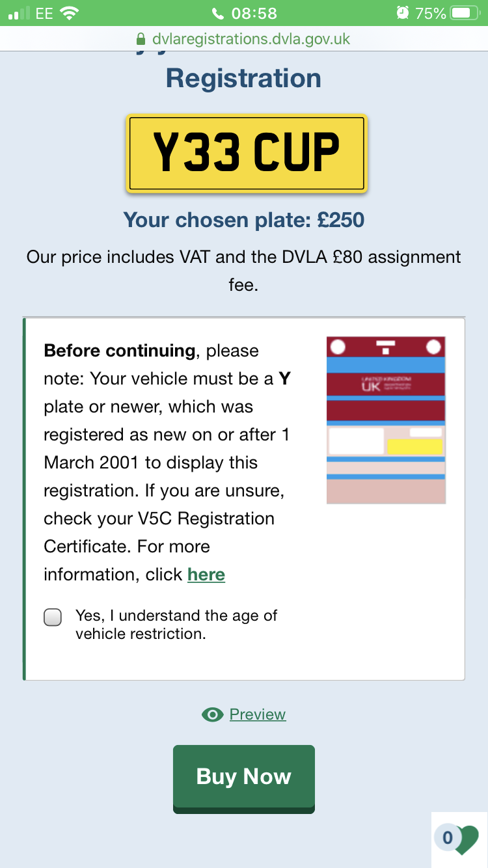
Task: Tap the 0 count badge on the heart
Action: click(448, 838)
